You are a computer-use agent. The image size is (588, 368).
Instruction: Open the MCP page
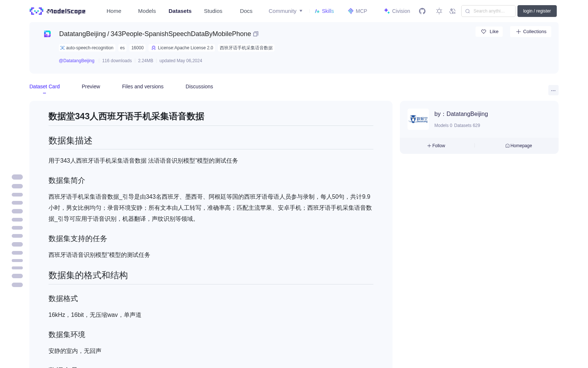click(357, 11)
